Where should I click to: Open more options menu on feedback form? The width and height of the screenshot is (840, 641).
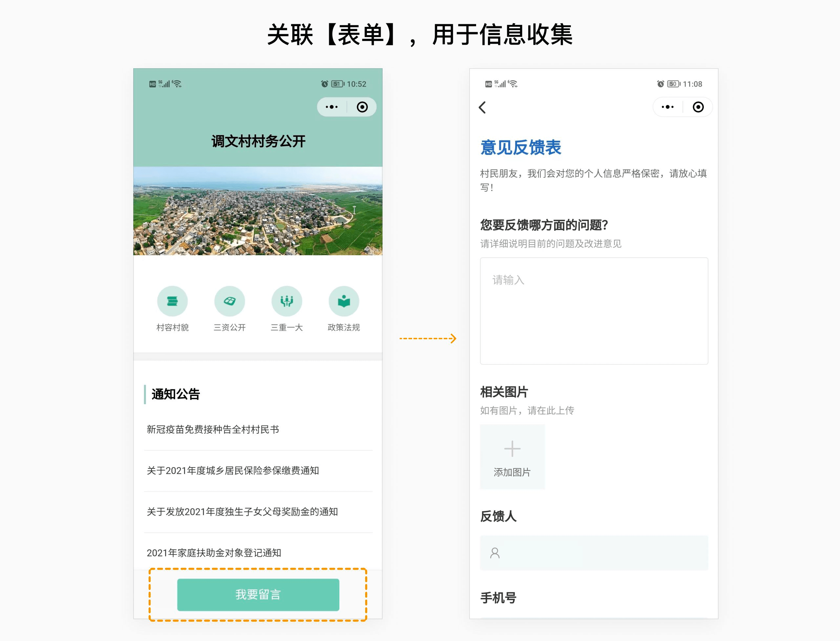pos(667,107)
